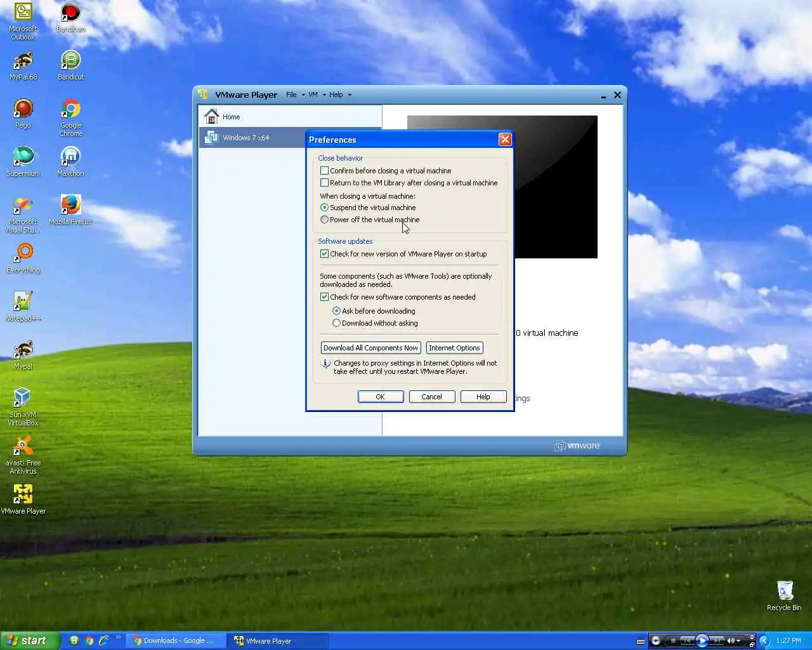Select the VMware Player desktop shortcut
Screen dimensions: 812x650
point(23,500)
